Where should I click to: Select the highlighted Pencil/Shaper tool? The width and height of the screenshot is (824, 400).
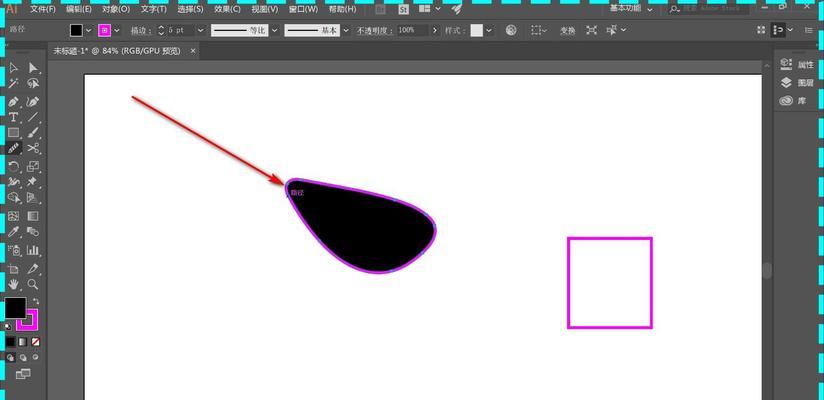point(14,148)
